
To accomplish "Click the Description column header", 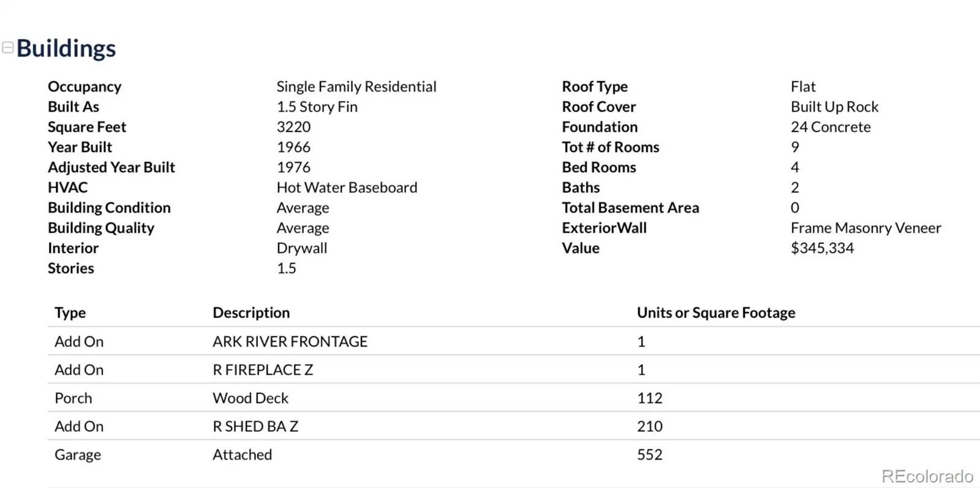I will (x=251, y=313).
